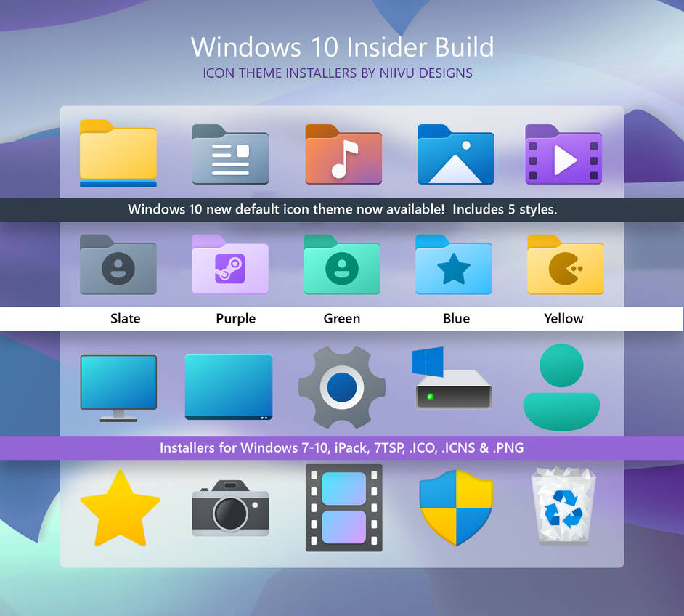The height and width of the screenshot is (616, 684).
Task: Click the Green style label
Action: coord(342,318)
